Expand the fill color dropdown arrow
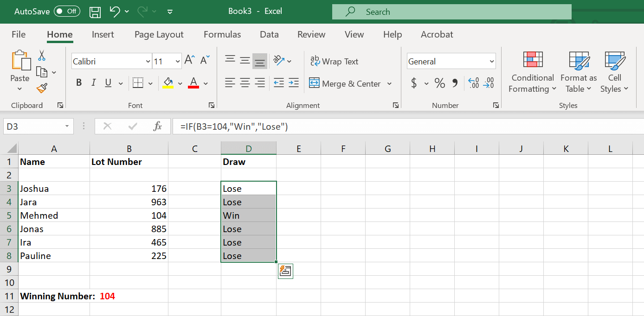 pos(180,83)
